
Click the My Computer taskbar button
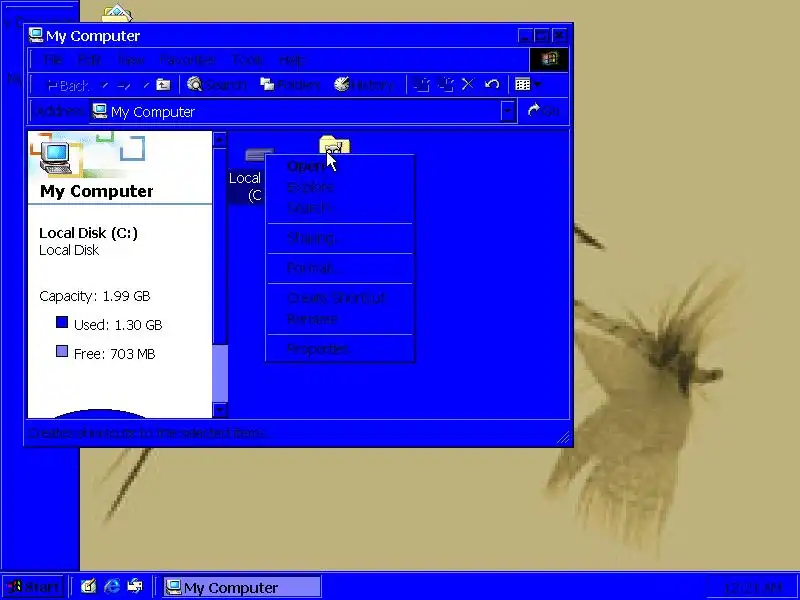(242, 587)
